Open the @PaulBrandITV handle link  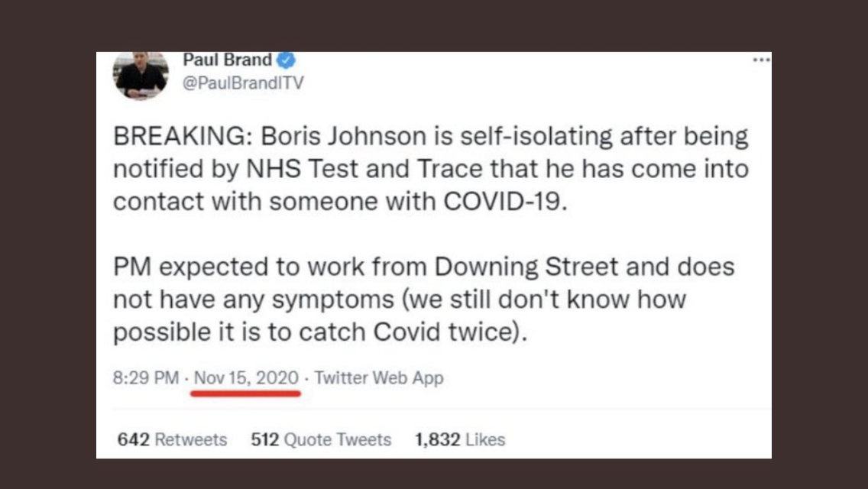pyautogui.click(x=243, y=83)
